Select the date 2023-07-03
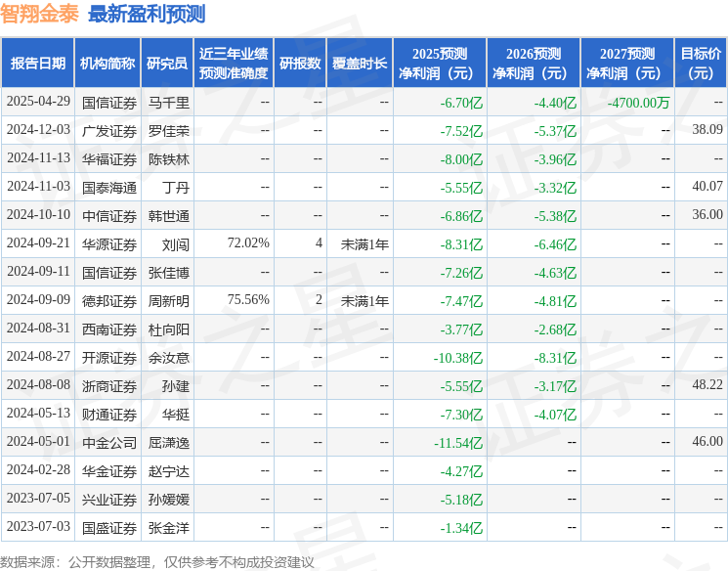Viewport: 728px width, 571px height. click(x=38, y=526)
